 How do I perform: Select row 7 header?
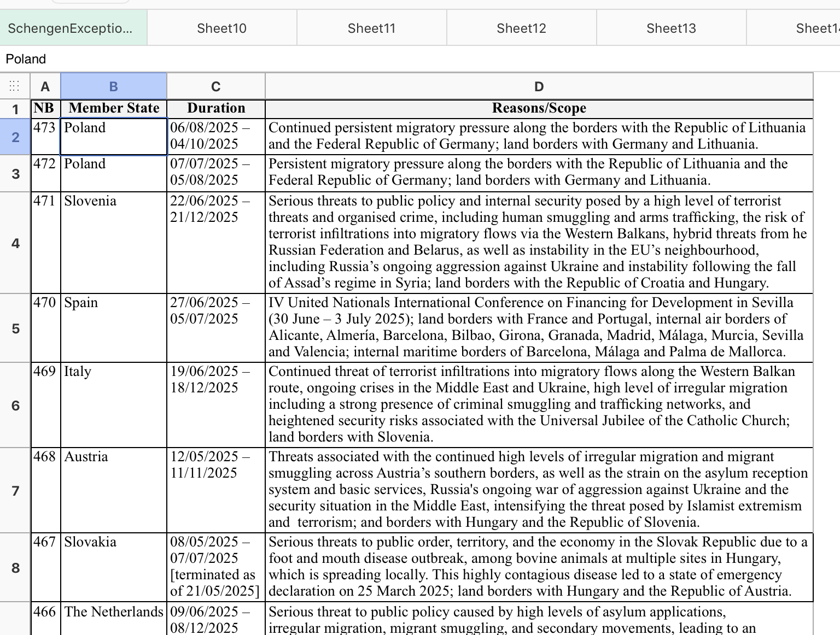(15, 490)
